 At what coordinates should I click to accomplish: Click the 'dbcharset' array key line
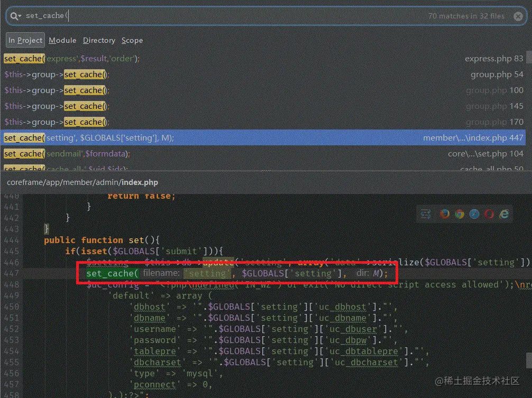point(279,363)
